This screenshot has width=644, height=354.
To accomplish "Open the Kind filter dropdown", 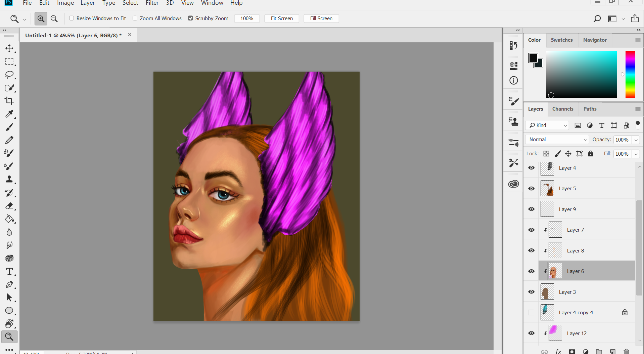I will 548,125.
